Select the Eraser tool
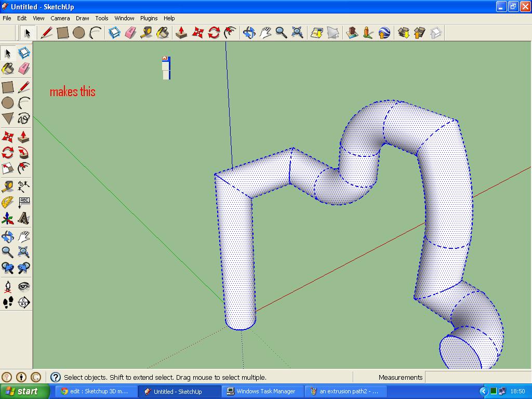The width and height of the screenshot is (532, 399). 130,32
